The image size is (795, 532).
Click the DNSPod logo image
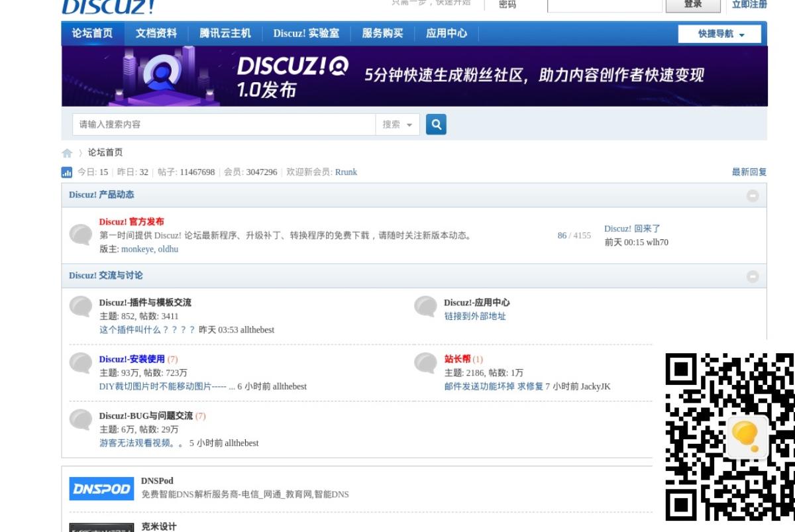101,489
